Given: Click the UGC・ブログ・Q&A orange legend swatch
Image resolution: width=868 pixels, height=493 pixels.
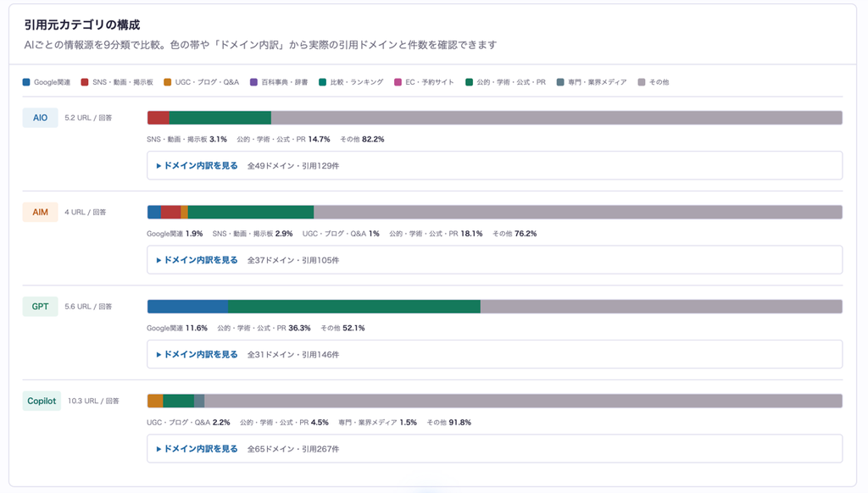Looking at the screenshot, I should coord(167,82).
